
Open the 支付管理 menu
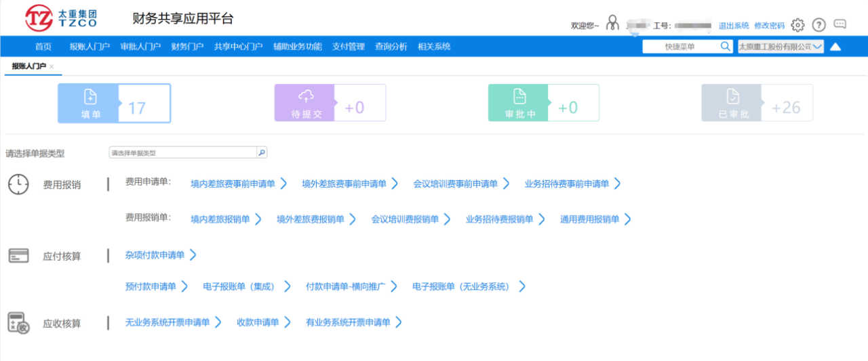[349, 47]
